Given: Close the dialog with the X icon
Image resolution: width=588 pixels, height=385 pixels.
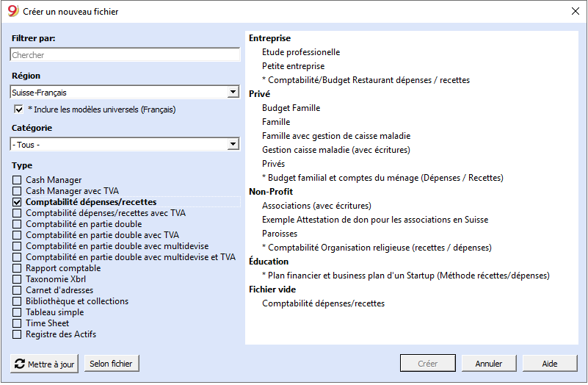Looking at the screenshot, I should tap(576, 11).
